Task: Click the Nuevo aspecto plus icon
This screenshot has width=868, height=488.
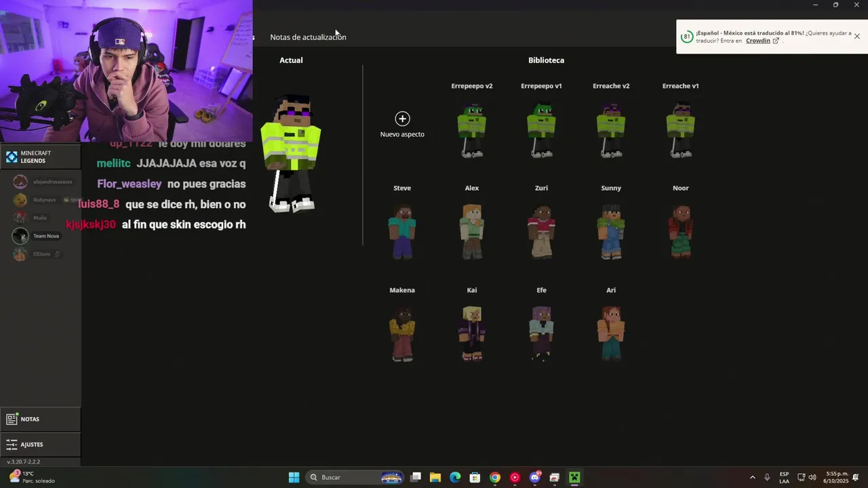Action: 402,119
